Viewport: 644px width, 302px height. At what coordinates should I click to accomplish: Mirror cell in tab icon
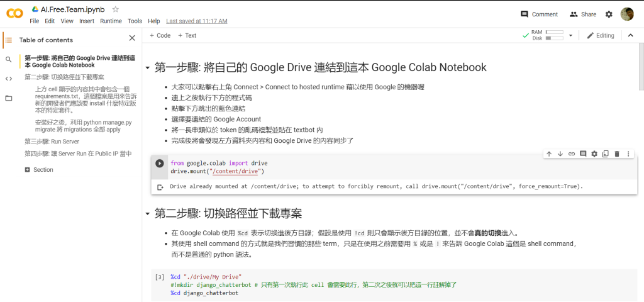[606, 154]
